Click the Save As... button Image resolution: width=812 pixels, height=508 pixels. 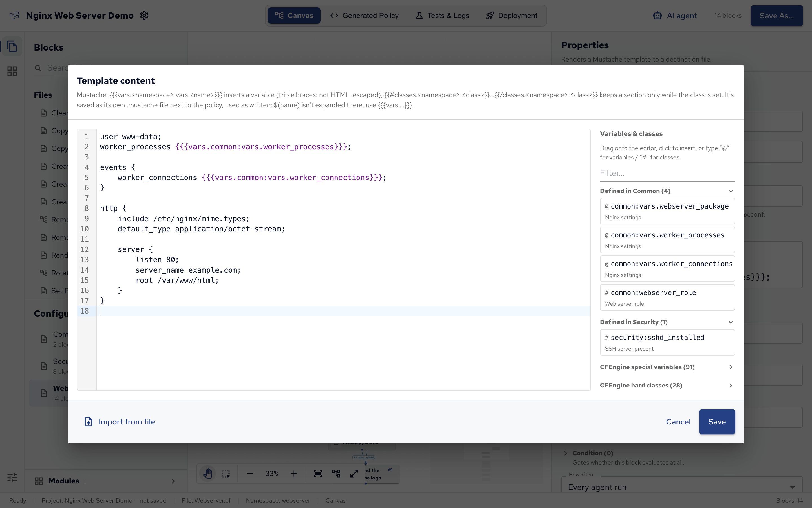(x=776, y=16)
